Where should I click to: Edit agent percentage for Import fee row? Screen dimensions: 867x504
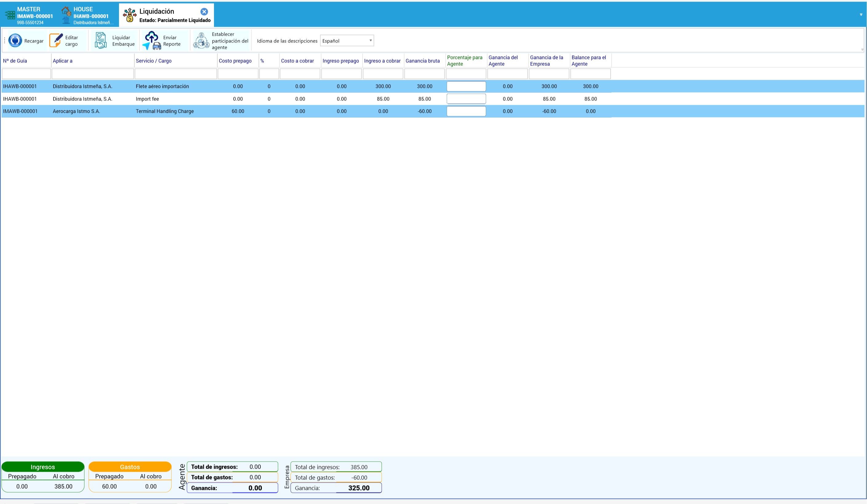coord(466,99)
